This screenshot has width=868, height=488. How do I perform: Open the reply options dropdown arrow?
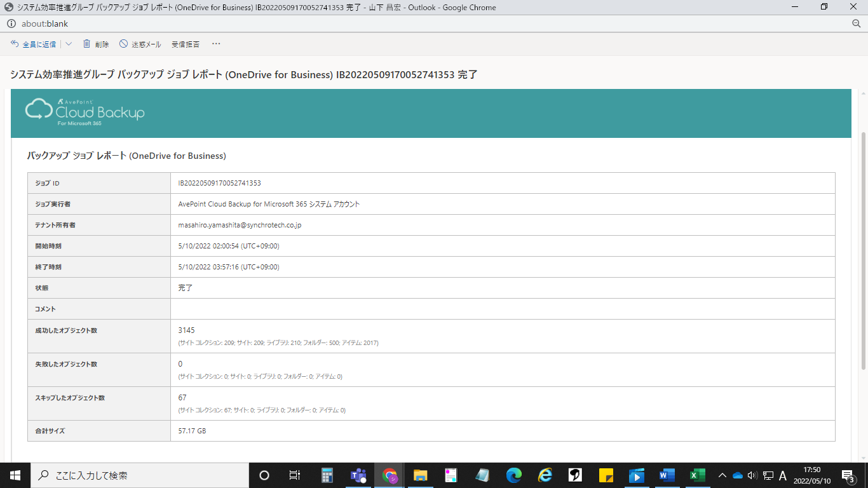point(69,44)
